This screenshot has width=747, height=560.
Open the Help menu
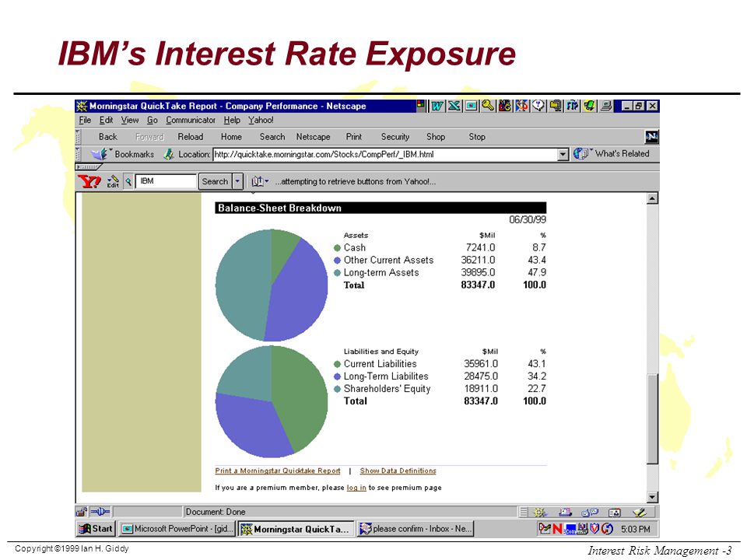click(232, 120)
